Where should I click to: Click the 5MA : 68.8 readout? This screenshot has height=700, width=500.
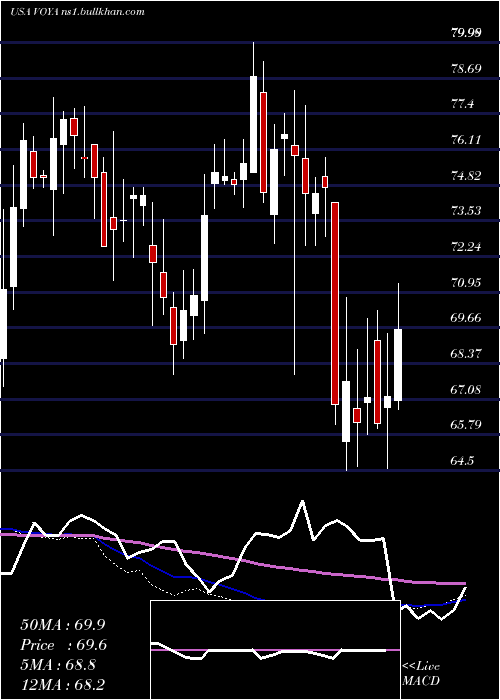(58, 664)
